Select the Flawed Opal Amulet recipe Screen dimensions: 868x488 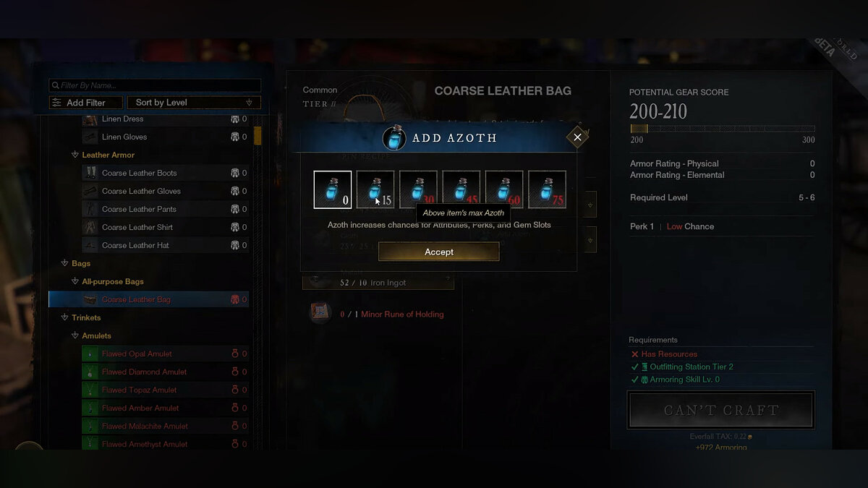pyautogui.click(x=165, y=354)
